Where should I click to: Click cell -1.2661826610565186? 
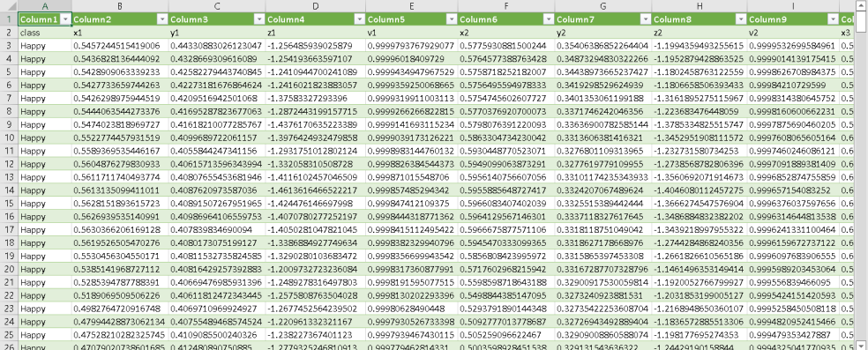700,256
